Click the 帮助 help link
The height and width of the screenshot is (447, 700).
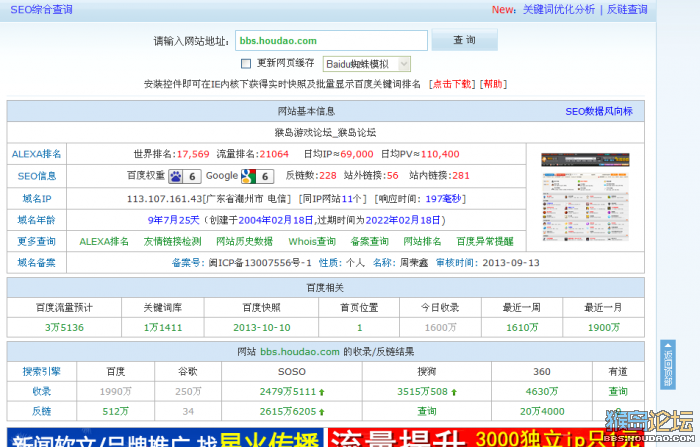click(x=493, y=84)
